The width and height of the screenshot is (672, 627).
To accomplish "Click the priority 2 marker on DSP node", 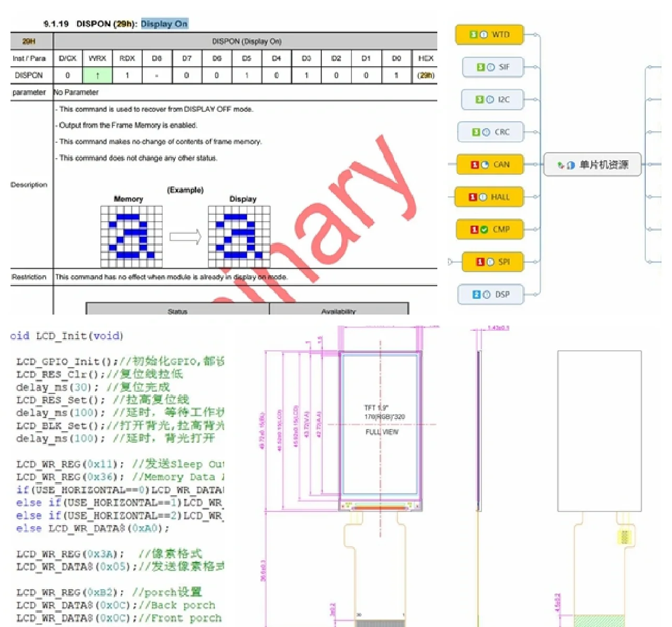I will tap(476, 295).
